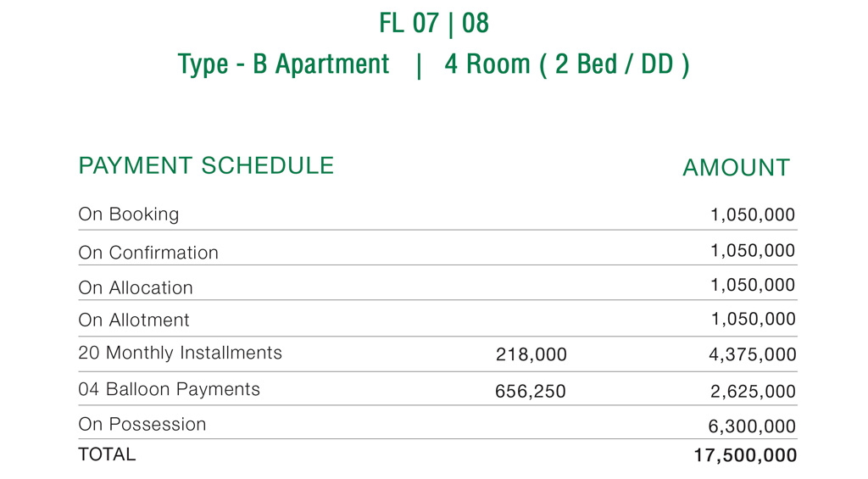
Task: Select the "On Confirmation" row label
Action: point(148,253)
